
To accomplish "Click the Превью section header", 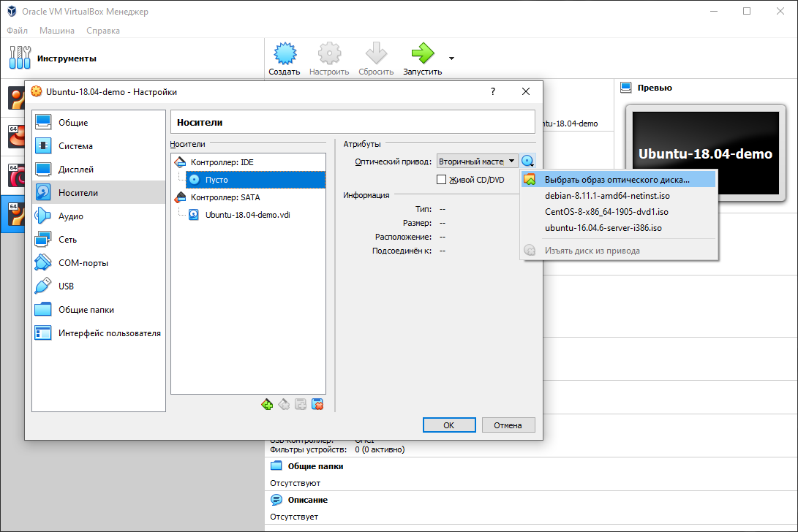I will click(x=655, y=88).
